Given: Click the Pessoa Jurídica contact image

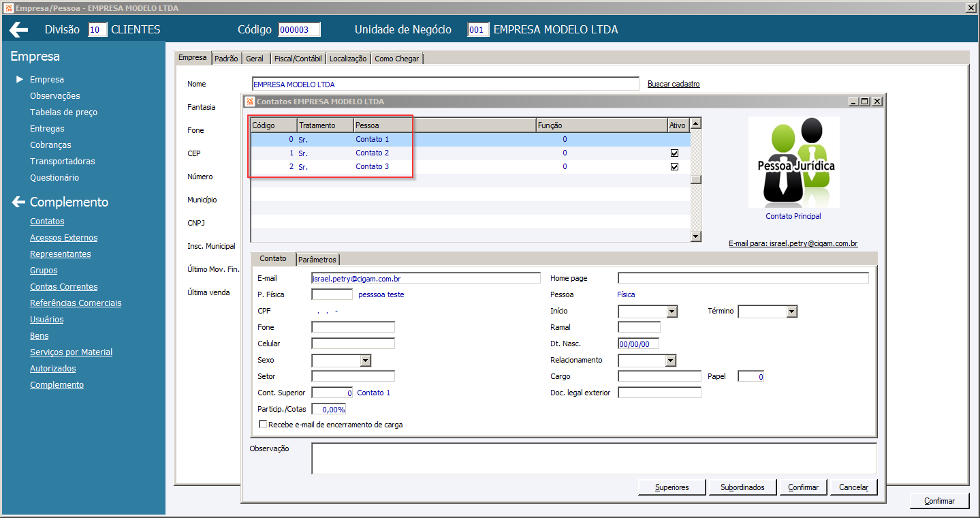Looking at the screenshot, I should pyautogui.click(x=793, y=162).
